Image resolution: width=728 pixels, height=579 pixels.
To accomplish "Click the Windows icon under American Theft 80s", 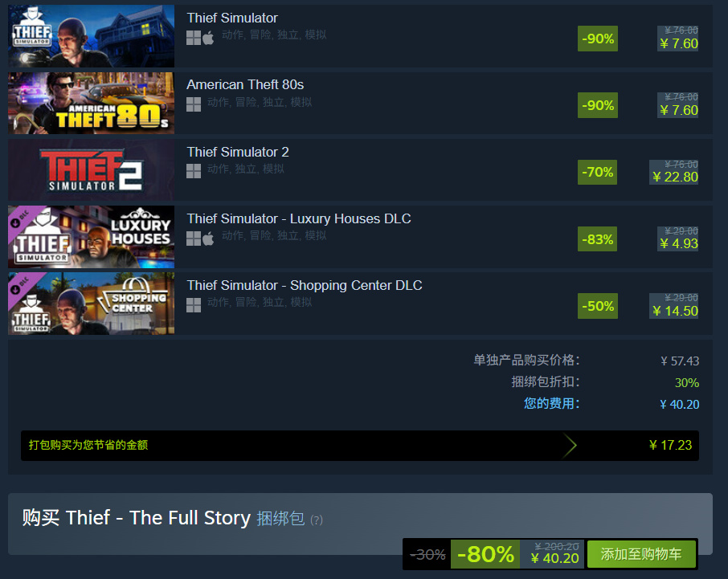I will click(194, 104).
